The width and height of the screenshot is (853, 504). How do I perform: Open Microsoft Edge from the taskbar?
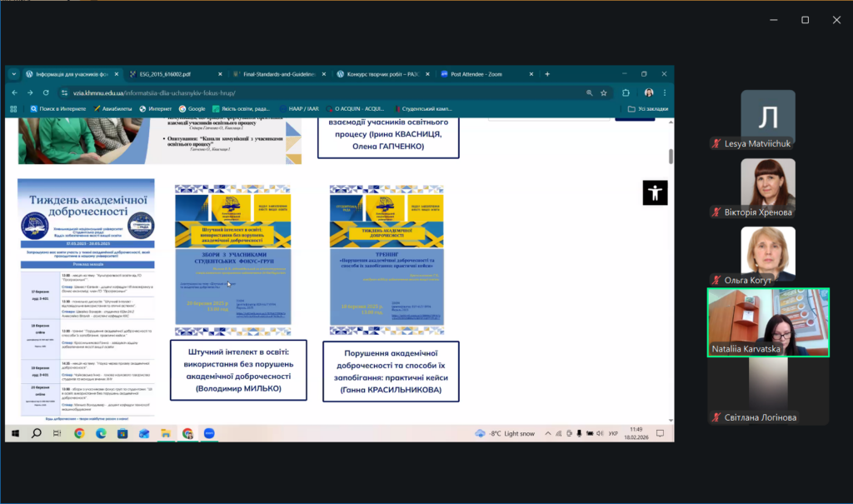point(101,433)
